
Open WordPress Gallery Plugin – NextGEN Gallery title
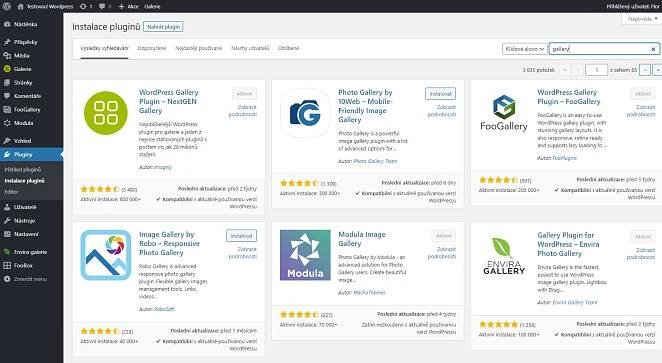click(x=169, y=101)
